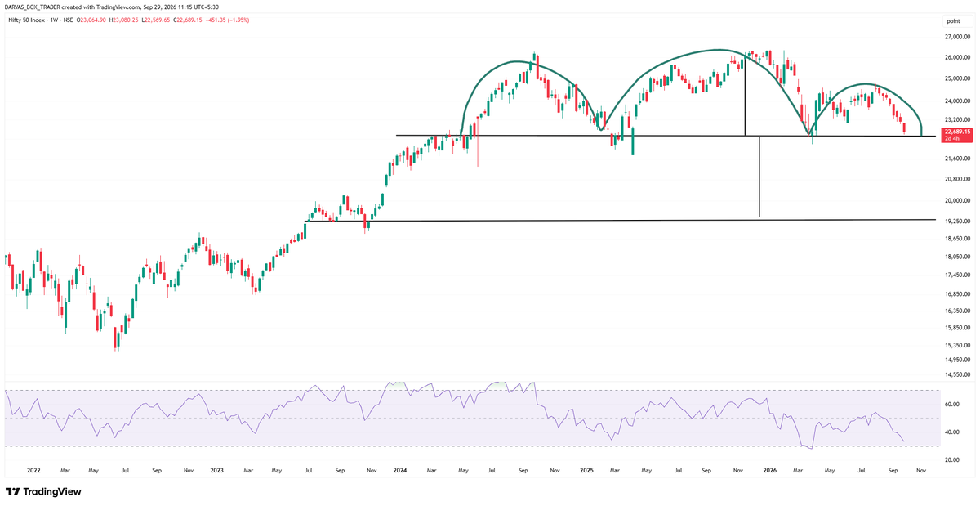This screenshot has height=506, width=980.
Task: Click the 14,950.00 price axis label
Action: click(x=957, y=360)
